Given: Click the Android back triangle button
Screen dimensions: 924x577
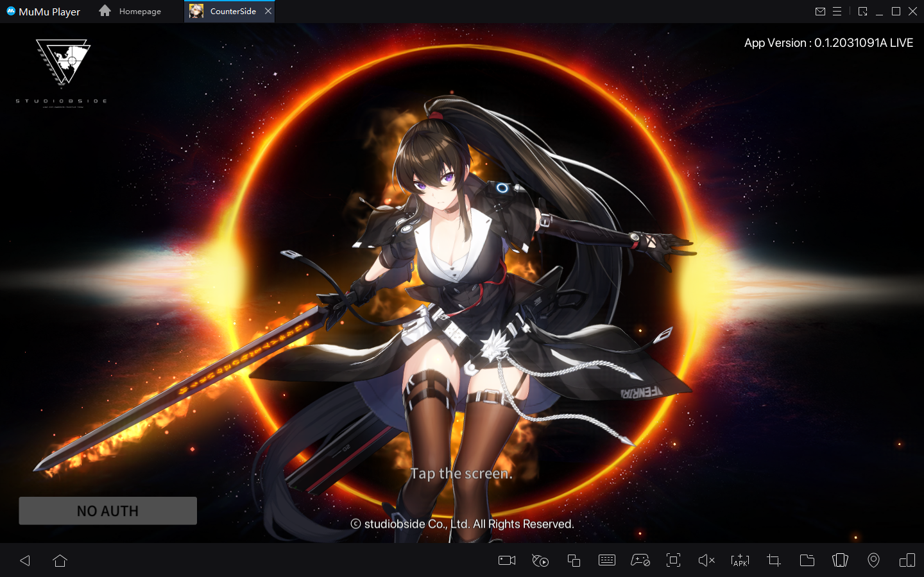Looking at the screenshot, I should point(25,560).
